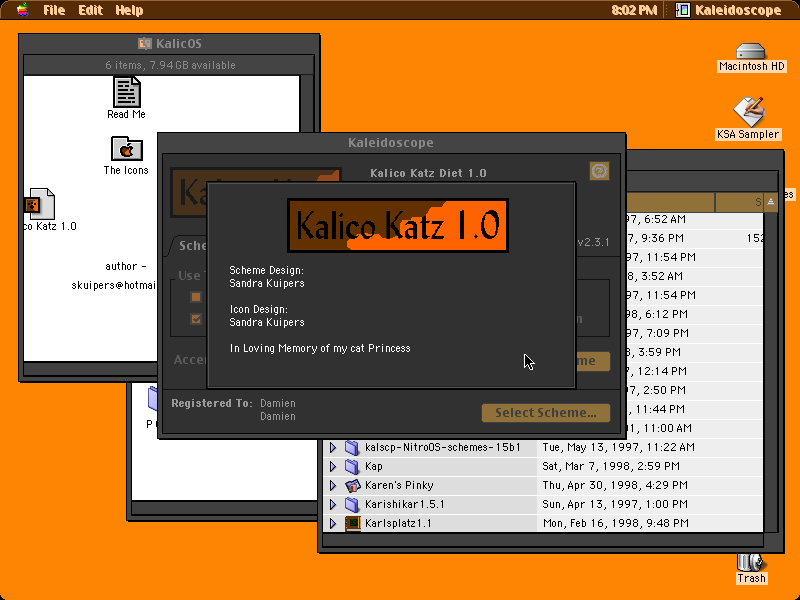800x600 pixels.
Task: Click the list row time '6:12 PM'
Action: 665,314
